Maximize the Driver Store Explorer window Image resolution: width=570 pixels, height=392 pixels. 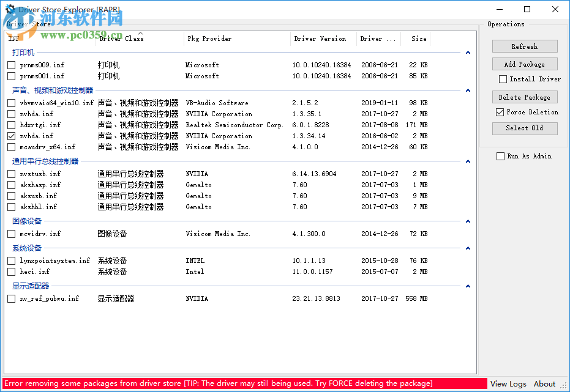pyautogui.click(x=527, y=9)
